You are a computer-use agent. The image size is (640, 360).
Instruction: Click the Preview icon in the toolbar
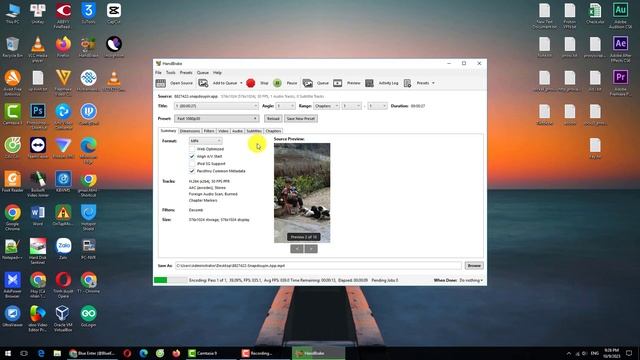[x=338, y=83]
